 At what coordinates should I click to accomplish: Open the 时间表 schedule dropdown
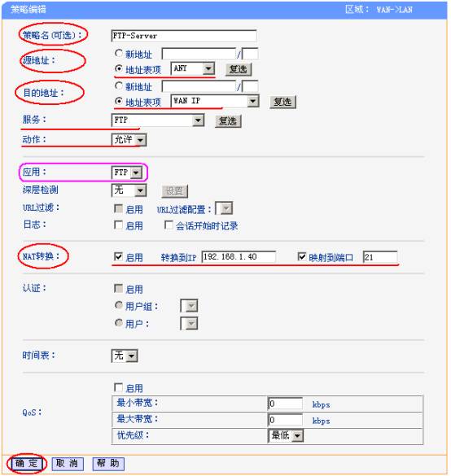coord(125,356)
